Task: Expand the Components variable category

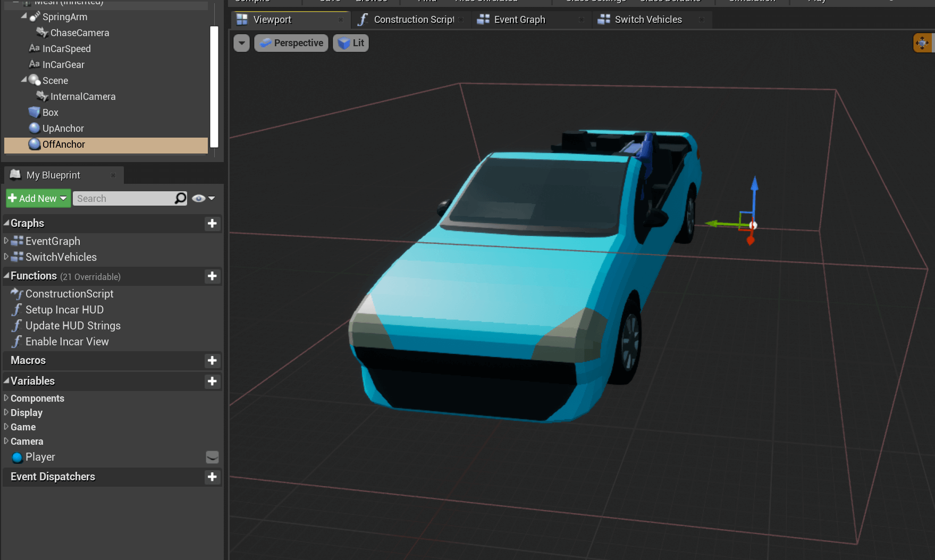Action: click(6, 397)
